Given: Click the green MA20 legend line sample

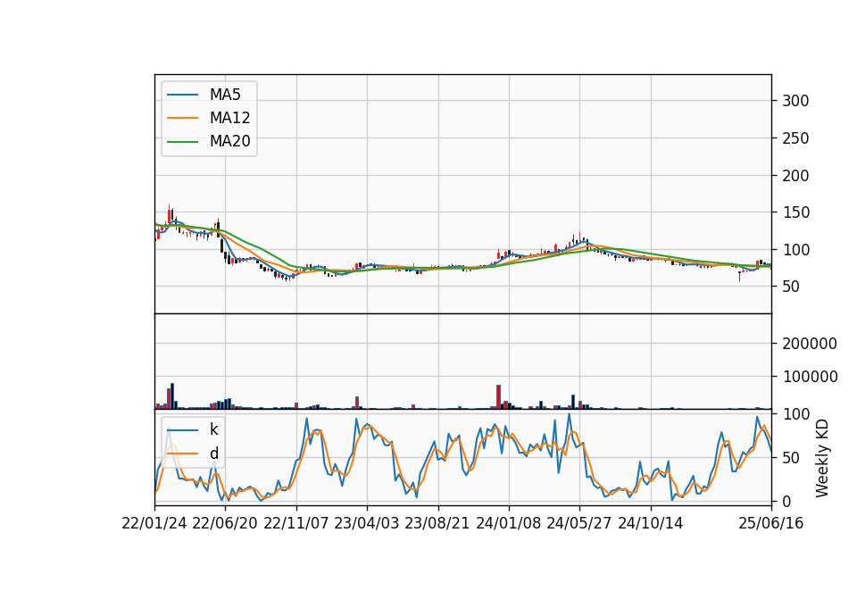Looking at the screenshot, I should (182, 141).
